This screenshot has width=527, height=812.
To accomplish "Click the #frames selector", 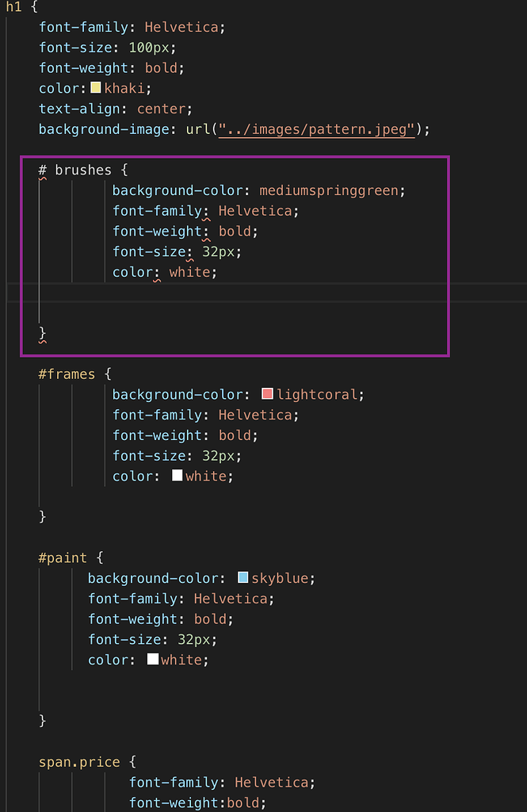I will pos(67,374).
